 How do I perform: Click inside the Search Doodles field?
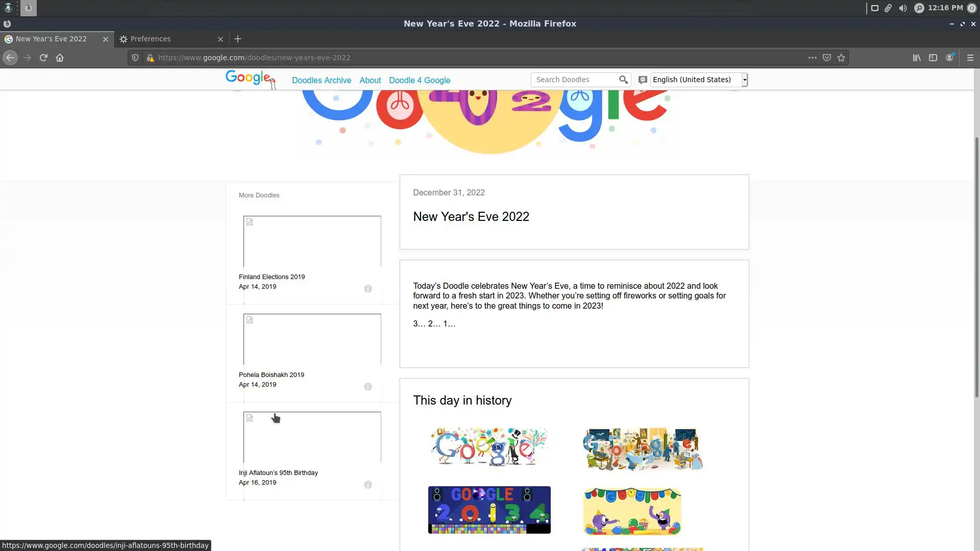574,80
